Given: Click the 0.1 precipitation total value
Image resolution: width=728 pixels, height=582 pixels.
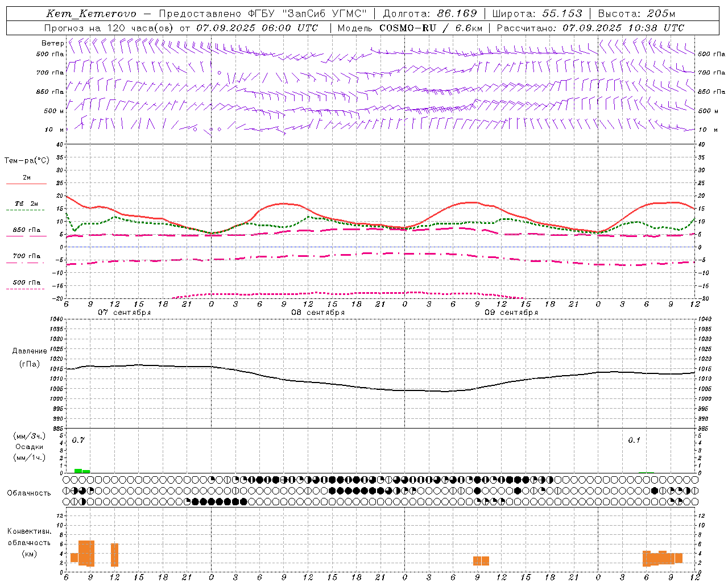Looking at the screenshot, I should tap(634, 440).
